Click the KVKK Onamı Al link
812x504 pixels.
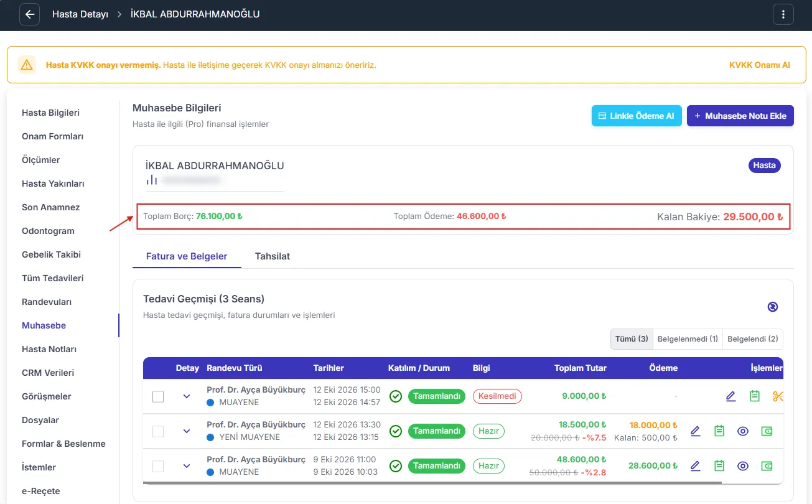[759, 65]
